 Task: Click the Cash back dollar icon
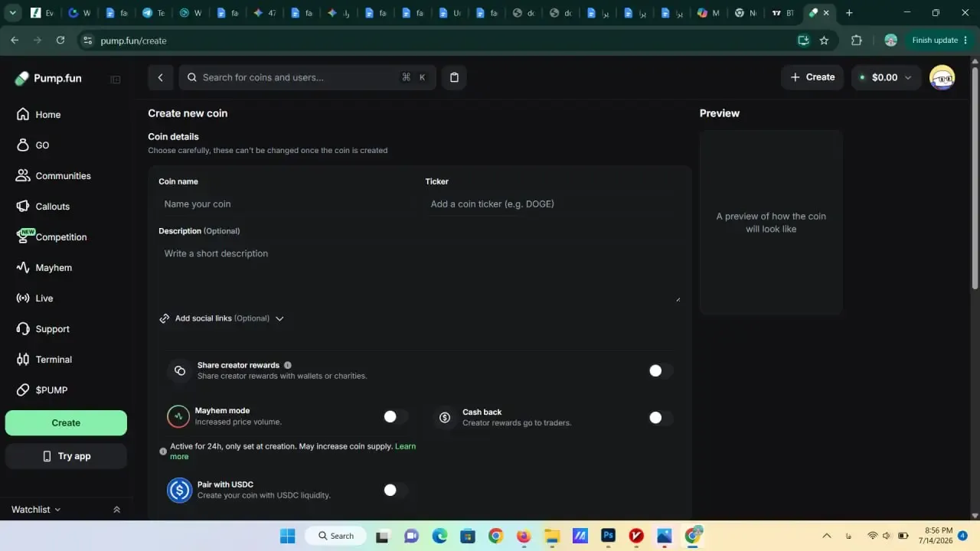tap(444, 418)
